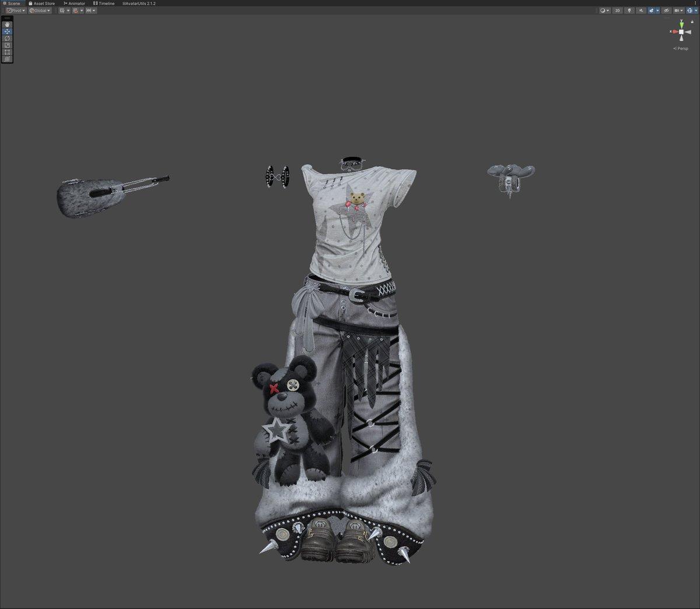Select the Rotate tool
This screenshot has width=700, height=609.
(7, 38)
